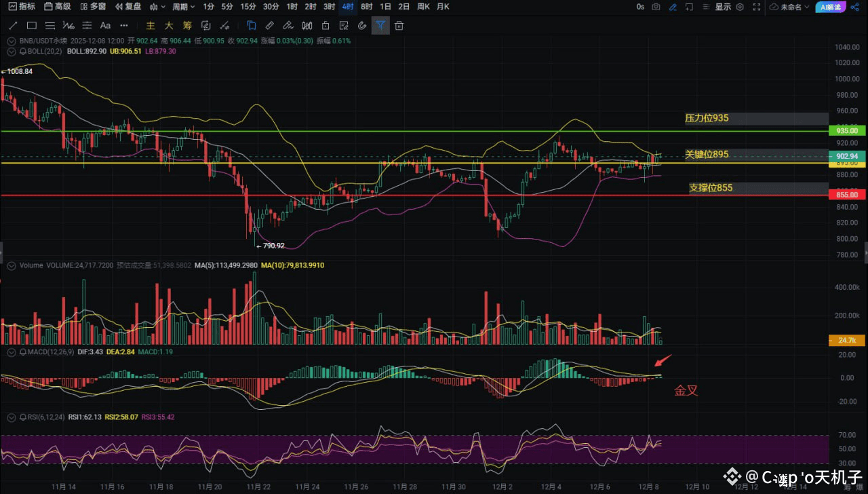
Task: Collapse the Volume indicator panel
Action: pos(11,265)
